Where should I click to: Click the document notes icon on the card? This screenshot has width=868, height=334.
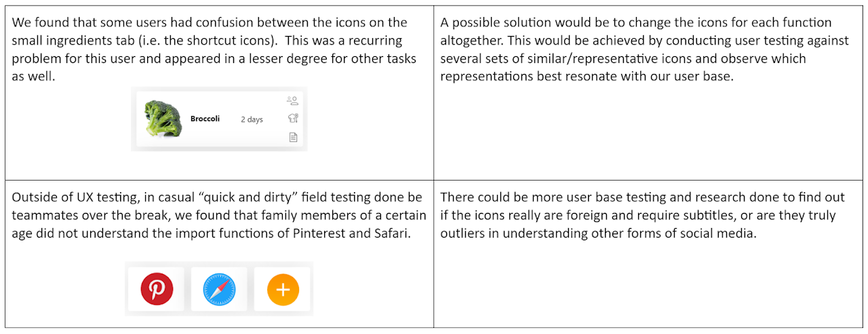[x=294, y=137]
